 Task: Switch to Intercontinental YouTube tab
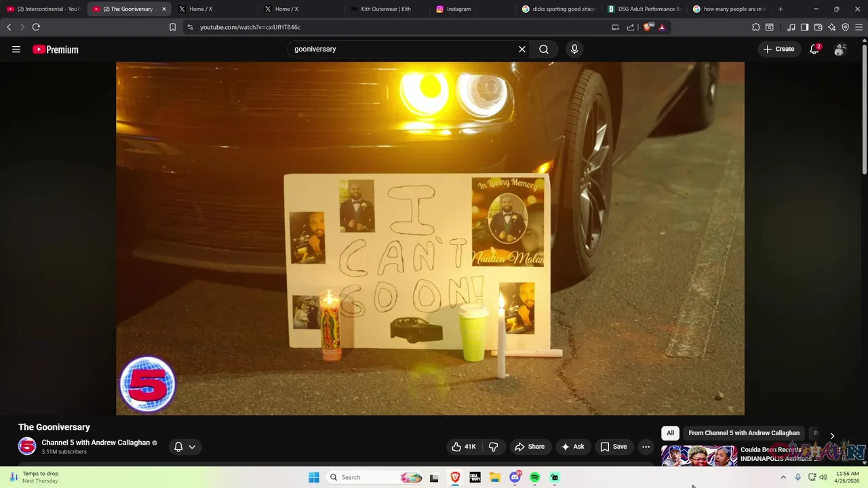43,9
